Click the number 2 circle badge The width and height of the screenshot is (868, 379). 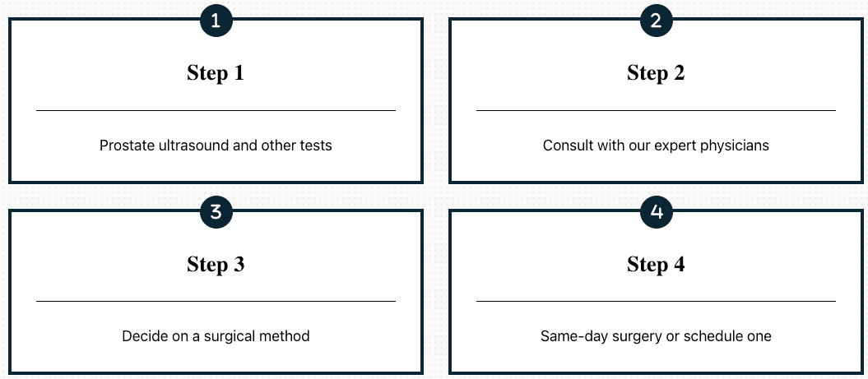click(x=656, y=21)
